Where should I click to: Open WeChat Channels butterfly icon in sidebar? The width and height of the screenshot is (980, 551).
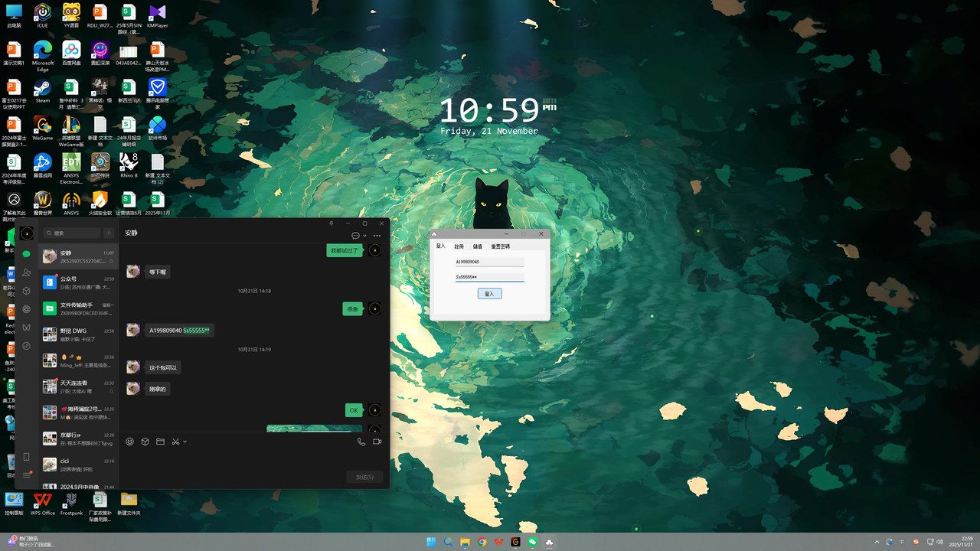click(x=26, y=328)
